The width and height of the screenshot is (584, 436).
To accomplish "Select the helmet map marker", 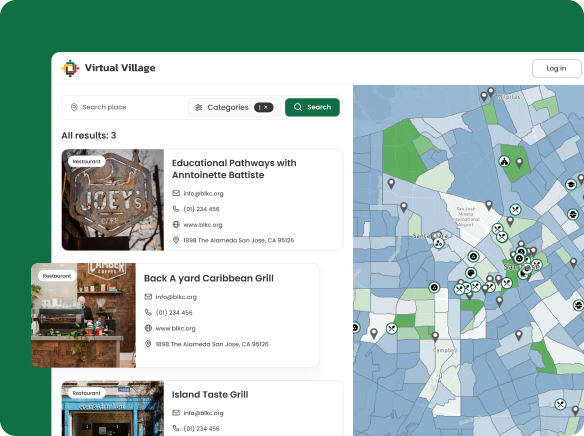I will point(471,273).
